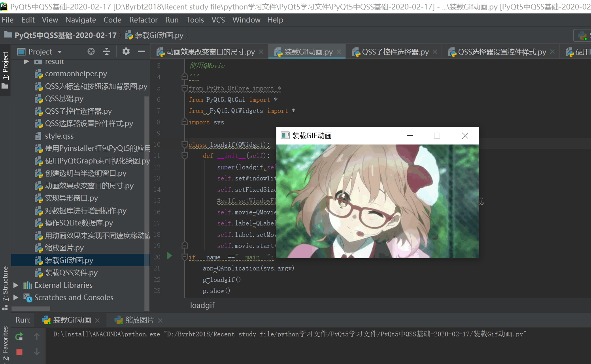Image resolution: width=591 pixels, height=364 pixels.
Task: Click the GIF image in 装载GIF动画 window
Action: [378, 201]
